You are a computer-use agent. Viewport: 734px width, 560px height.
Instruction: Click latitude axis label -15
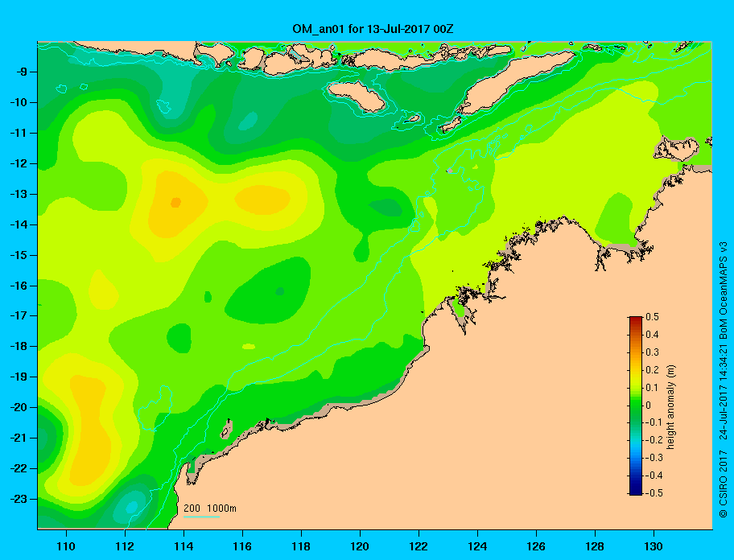[x=19, y=255]
